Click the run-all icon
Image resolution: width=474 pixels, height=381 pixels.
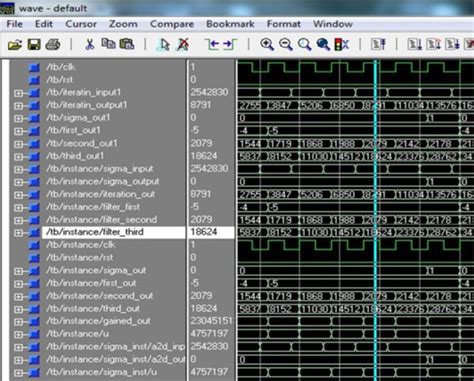tap(452, 44)
